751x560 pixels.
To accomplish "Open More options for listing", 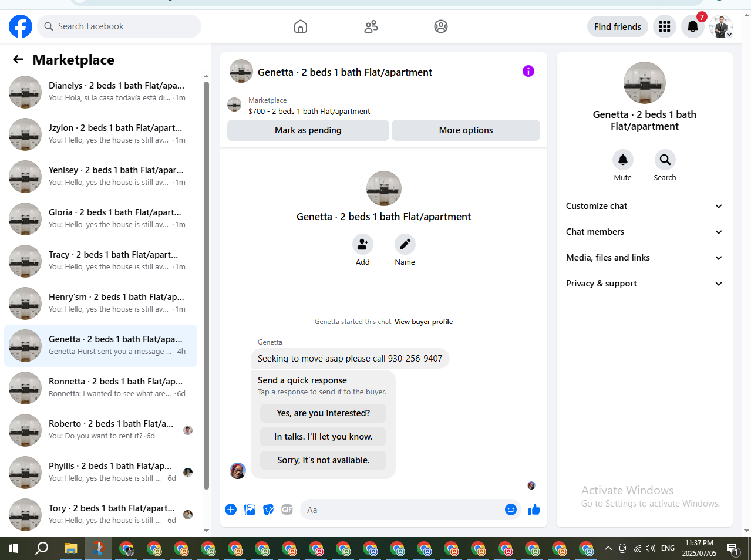I will tap(466, 130).
